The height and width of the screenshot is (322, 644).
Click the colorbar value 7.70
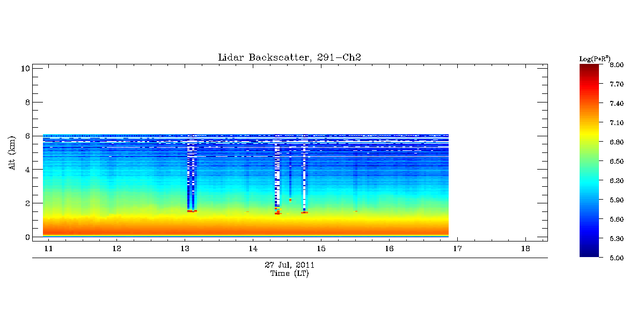pos(617,84)
